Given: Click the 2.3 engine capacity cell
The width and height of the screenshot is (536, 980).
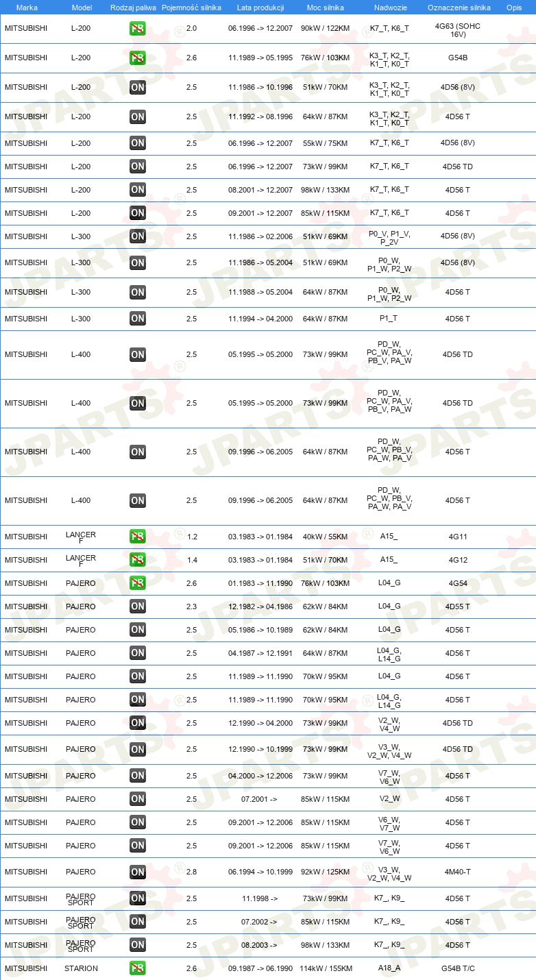Looking at the screenshot, I should (191, 607).
